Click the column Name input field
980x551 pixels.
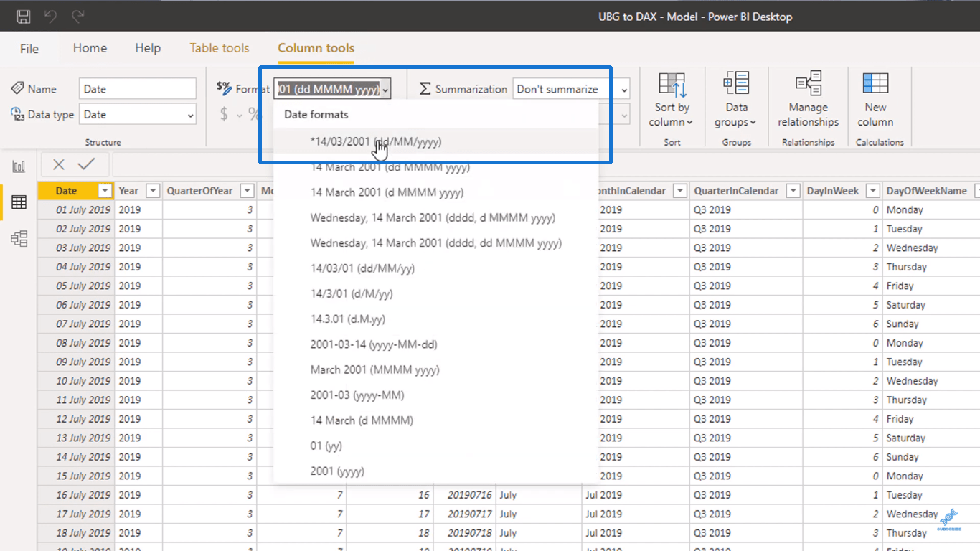point(137,89)
